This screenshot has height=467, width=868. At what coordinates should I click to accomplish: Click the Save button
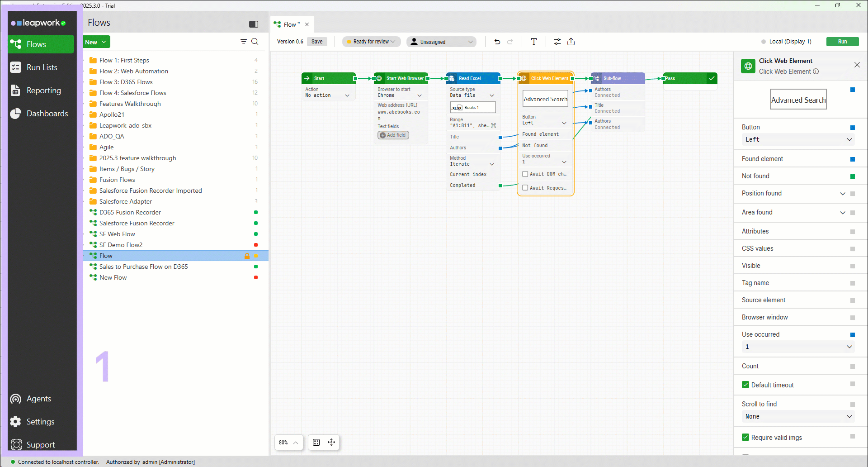pyautogui.click(x=317, y=42)
